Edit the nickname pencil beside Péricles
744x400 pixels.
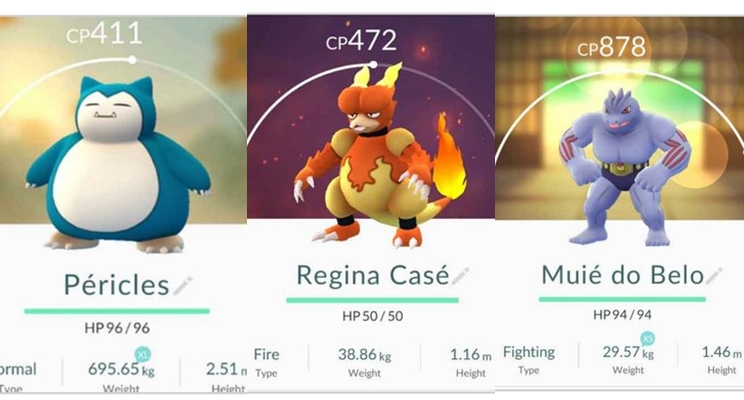pos(183,285)
